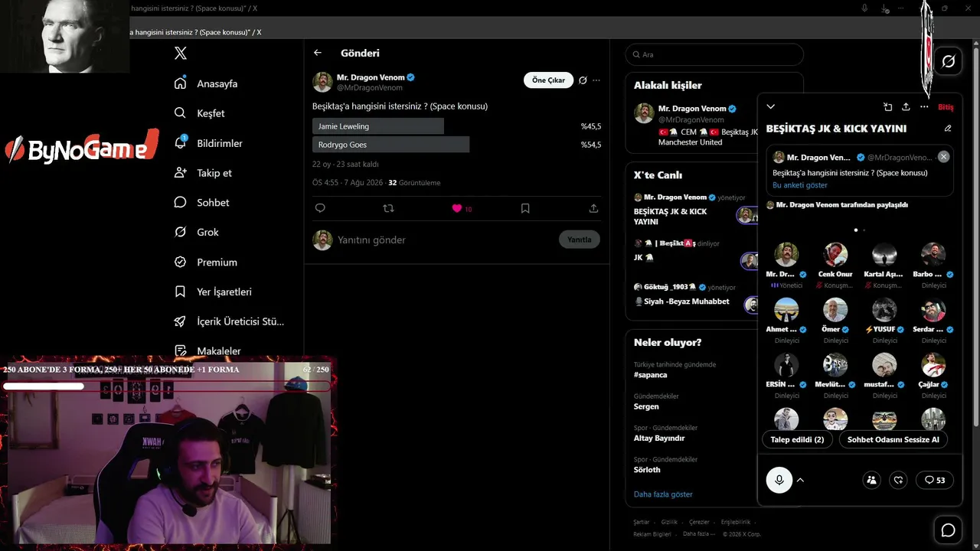Viewport: 980px width, 551px height.
Task: Share the space with the upload icon
Action: [x=906, y=107]
